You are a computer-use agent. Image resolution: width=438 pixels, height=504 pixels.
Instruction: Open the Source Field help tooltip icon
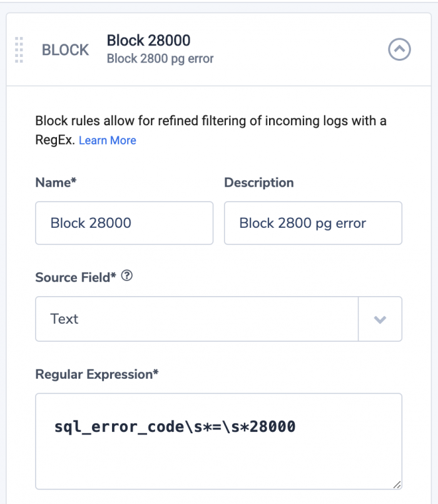point(127,275)
